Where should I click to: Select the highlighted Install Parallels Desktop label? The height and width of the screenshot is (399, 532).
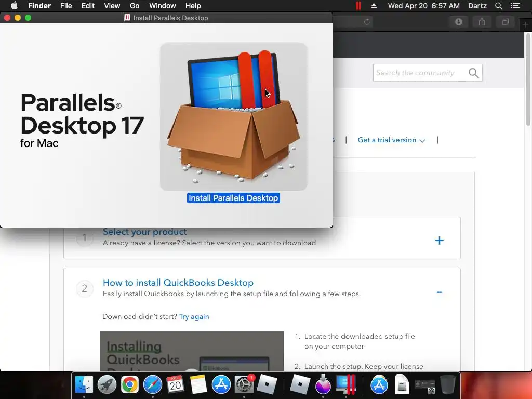(x=233, y=198)
